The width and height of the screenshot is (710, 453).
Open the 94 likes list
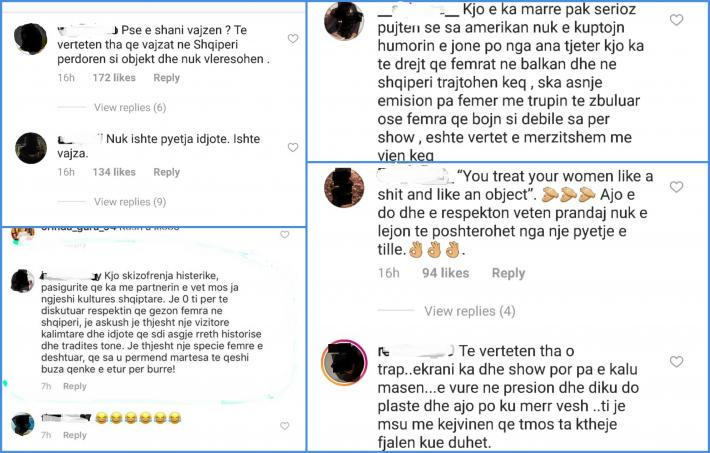(446, 273)
